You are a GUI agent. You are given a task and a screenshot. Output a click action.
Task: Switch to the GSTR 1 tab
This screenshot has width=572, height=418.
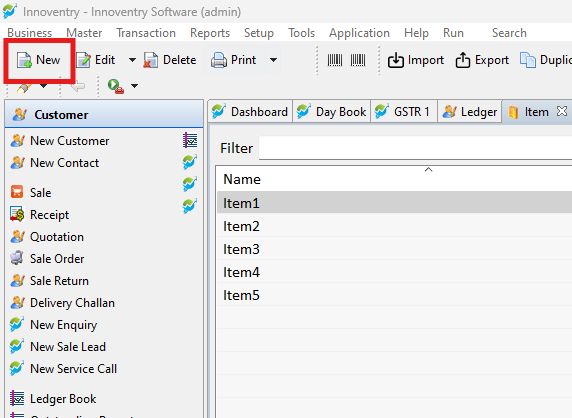point(403,112)
